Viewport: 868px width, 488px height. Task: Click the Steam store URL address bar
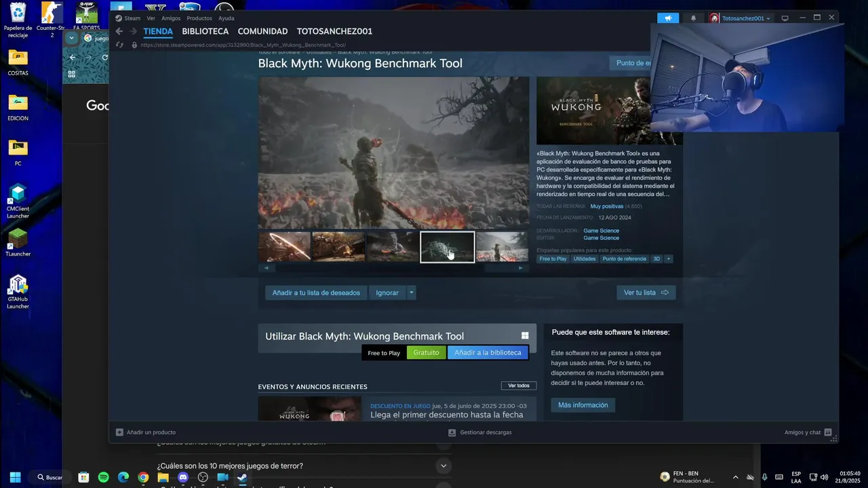click(244, 45)
